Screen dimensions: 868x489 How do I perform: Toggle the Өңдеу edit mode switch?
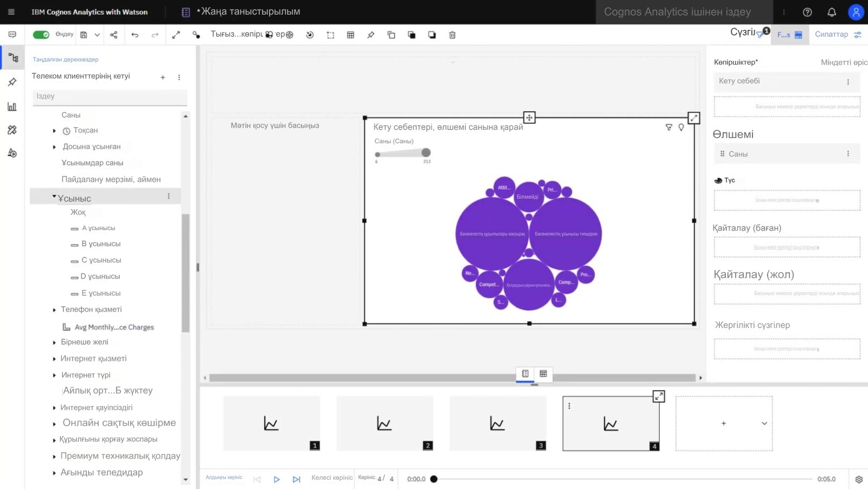41,35
